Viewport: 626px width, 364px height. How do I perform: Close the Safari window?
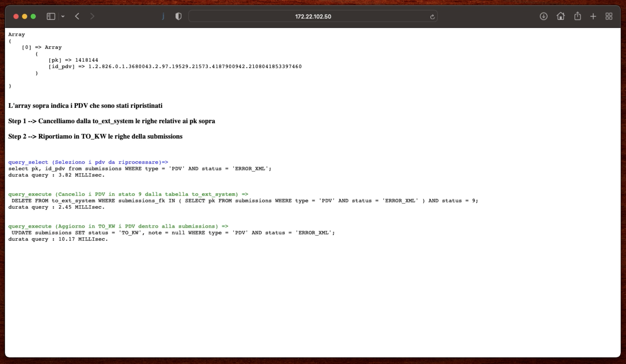(16, 16)
